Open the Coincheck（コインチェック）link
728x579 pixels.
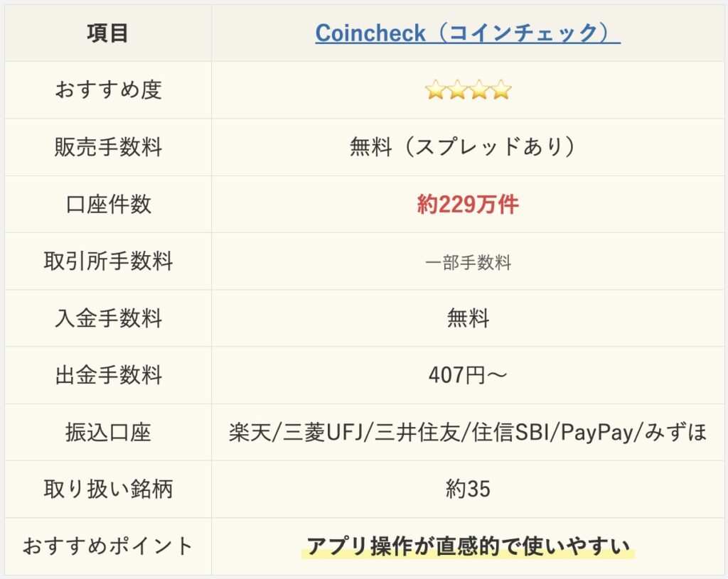468,33
